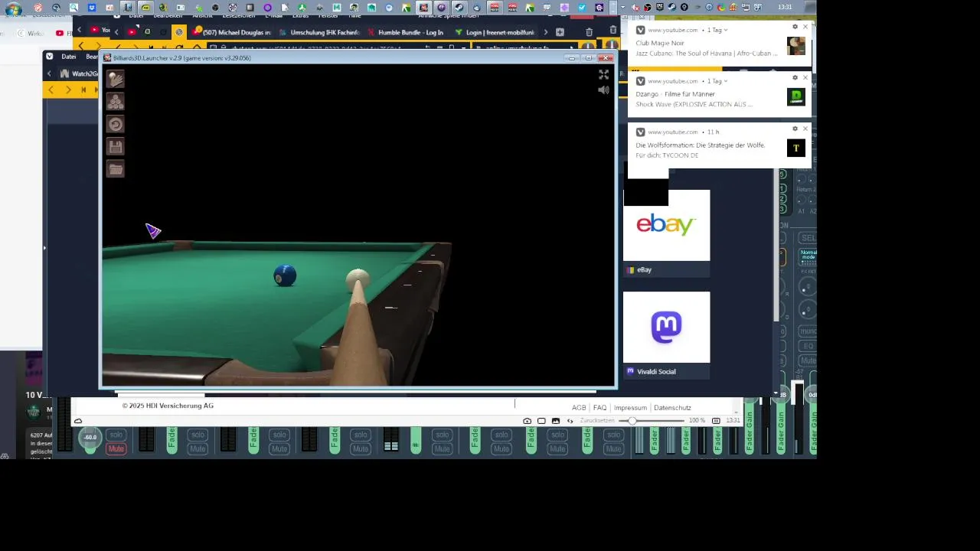This screenshot has height=551, width=980.
Task: Open settings gear of Dzango notification
Action: coord(795,77)
